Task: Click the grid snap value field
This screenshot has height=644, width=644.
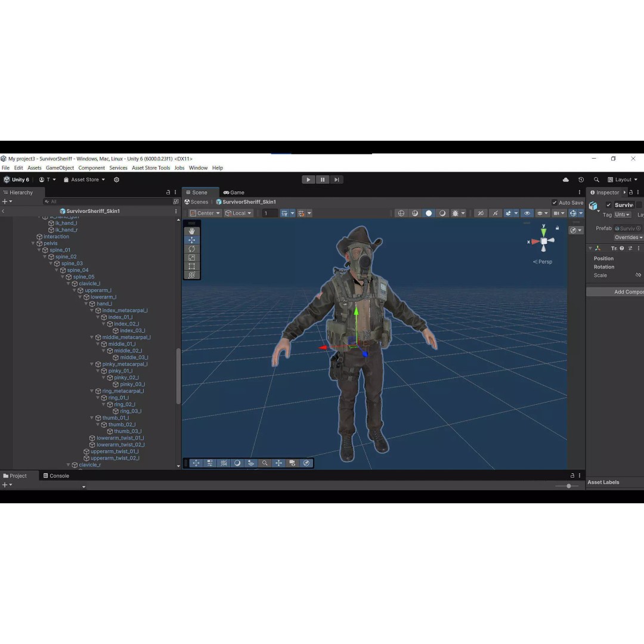Action: 270,213
